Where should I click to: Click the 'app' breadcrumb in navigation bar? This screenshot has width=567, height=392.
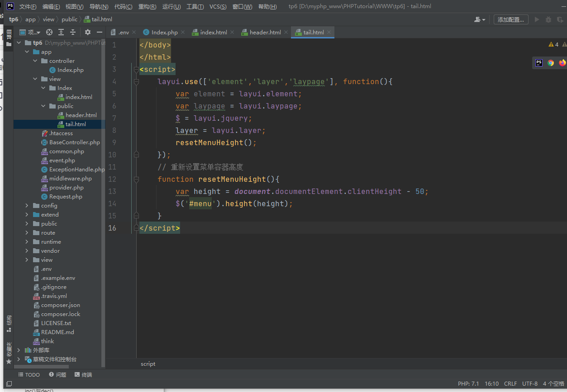click(30, 19)
